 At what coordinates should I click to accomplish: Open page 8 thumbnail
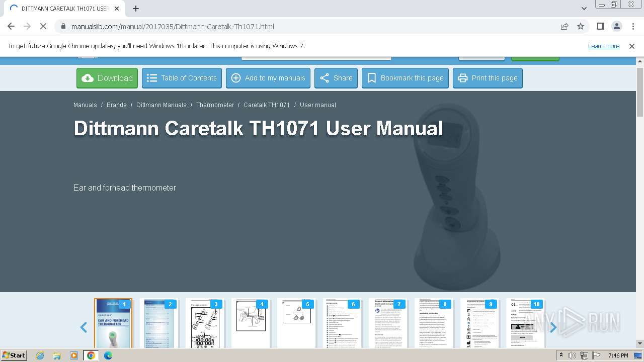[434, 323]
